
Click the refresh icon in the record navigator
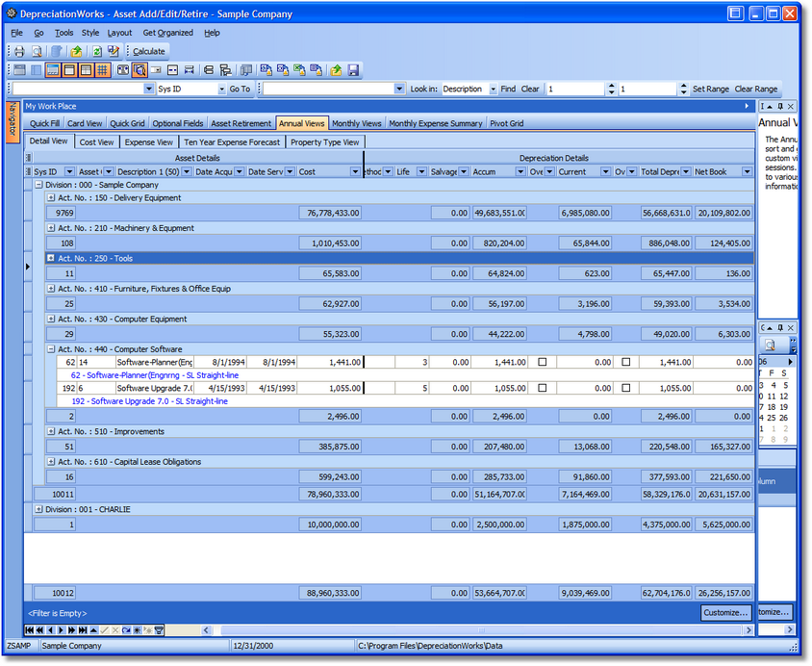126,630
